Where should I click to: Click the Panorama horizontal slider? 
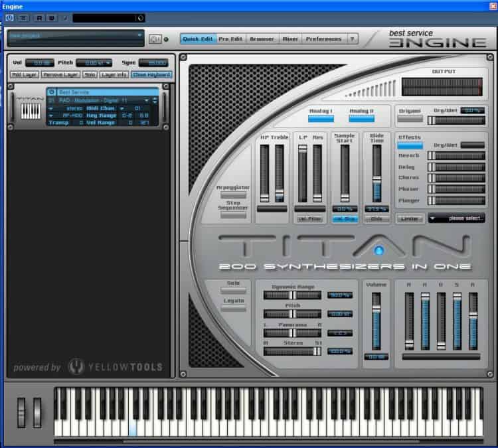coord(292,333)
